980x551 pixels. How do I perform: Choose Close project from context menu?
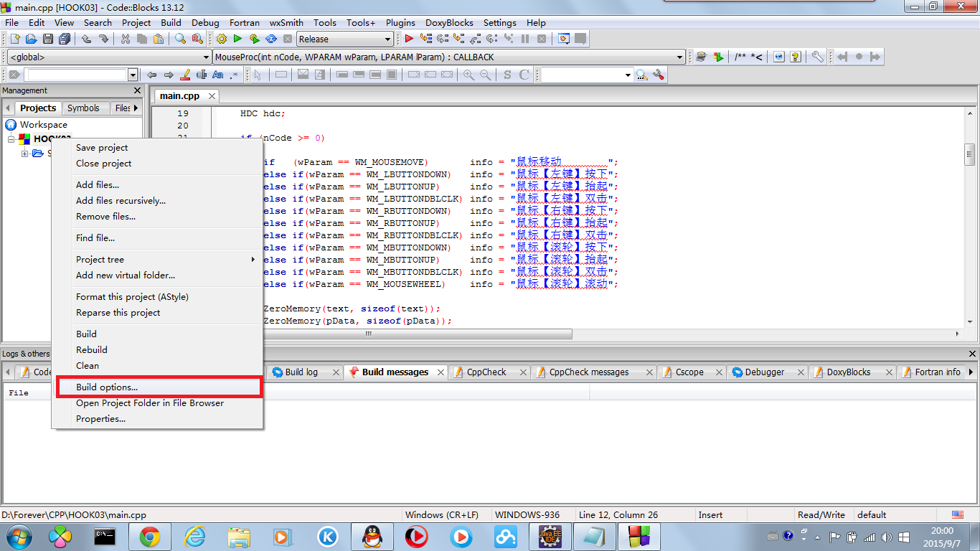158,163
